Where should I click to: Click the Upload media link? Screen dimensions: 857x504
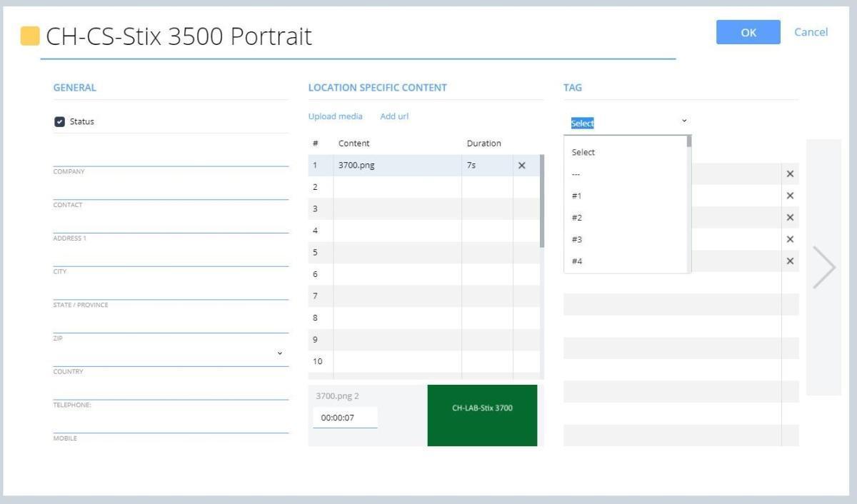coord(335,116)
